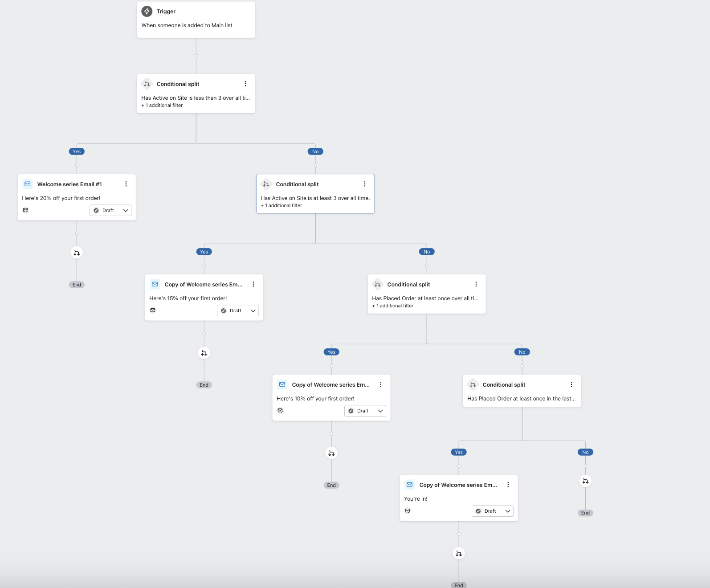
Task: Open three-dot menu on Welcome series Email #1
Action: (x=126, y=184)
